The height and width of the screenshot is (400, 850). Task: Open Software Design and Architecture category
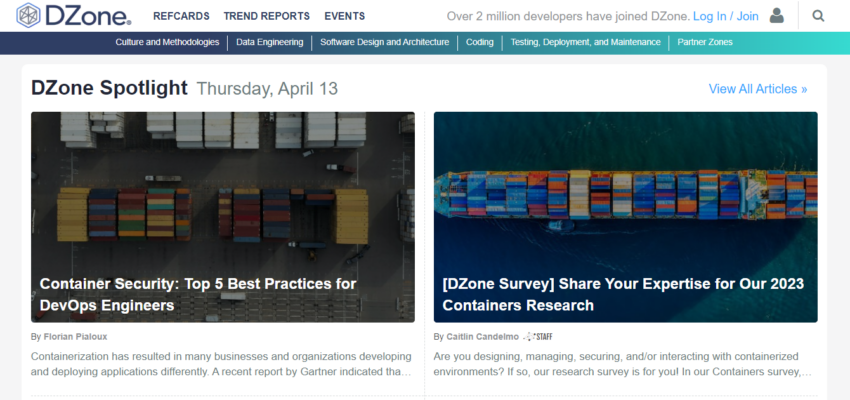386,43
